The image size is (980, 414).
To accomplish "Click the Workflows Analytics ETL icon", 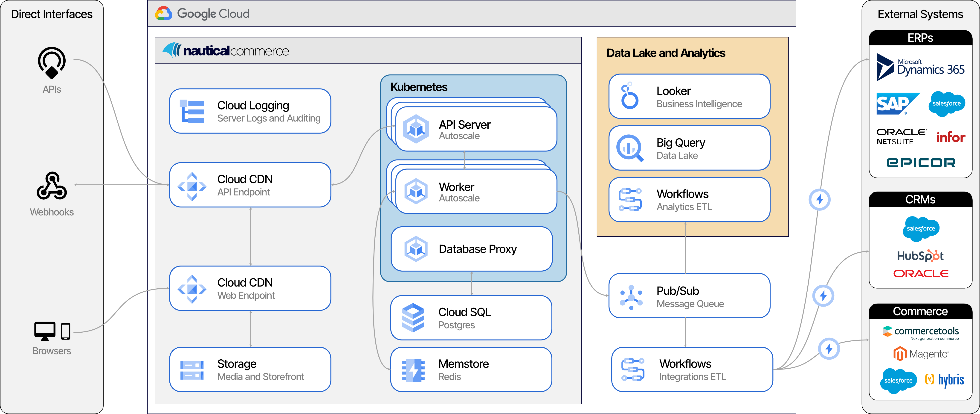I will click(x=630, y=200).
